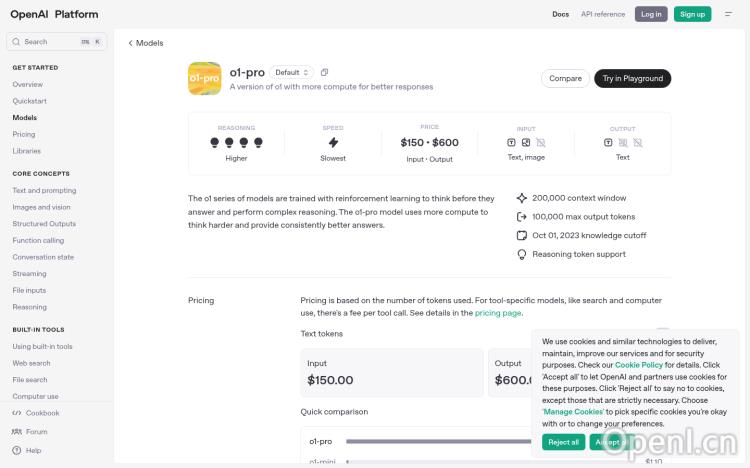Click the o1-pro model logo thumbnail
This screenshot has height=468, width=750.
(205, 78)
